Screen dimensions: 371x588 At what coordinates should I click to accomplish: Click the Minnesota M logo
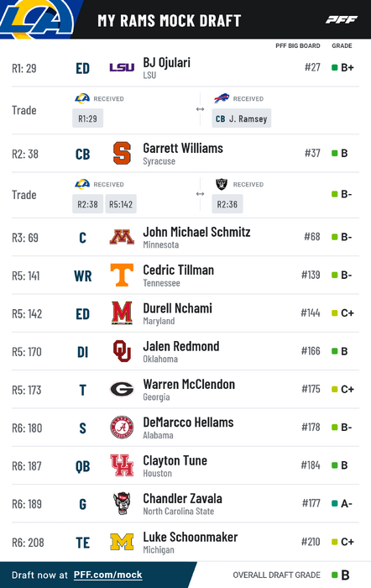[122, 237]
